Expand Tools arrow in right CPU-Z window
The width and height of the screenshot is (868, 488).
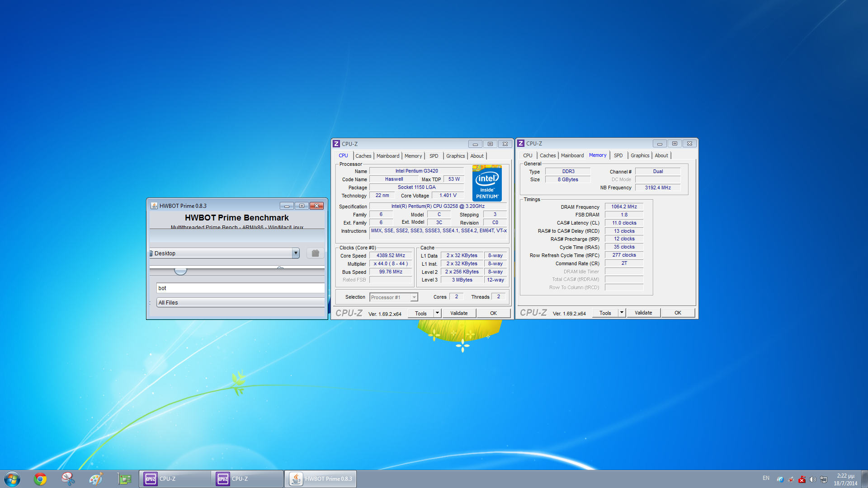tap(622, 313)
